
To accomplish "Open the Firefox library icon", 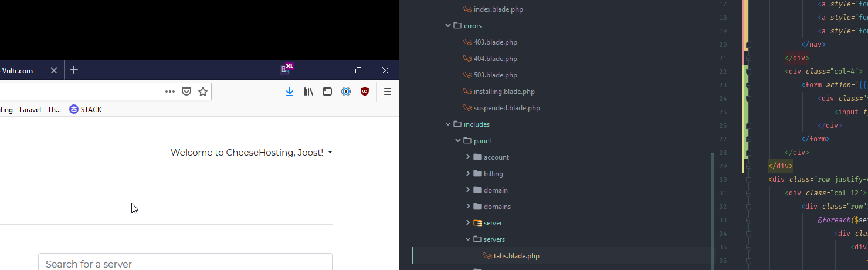I will coord(308,92).
